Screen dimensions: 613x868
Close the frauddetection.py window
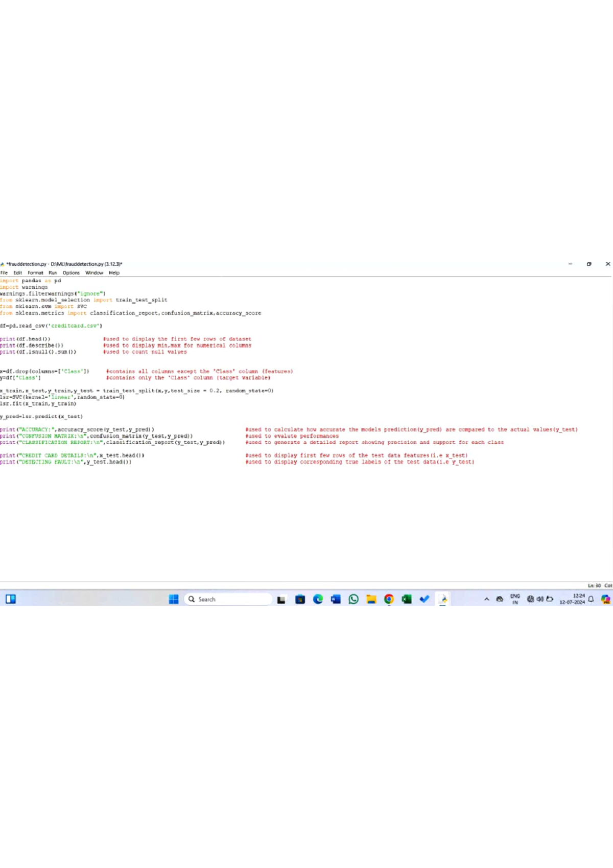[608, 264]
